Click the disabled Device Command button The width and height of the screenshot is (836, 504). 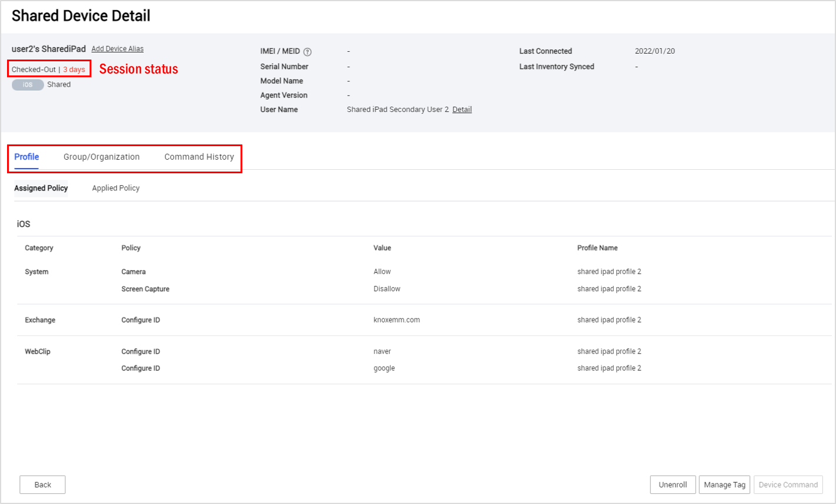tap(788, 484)
